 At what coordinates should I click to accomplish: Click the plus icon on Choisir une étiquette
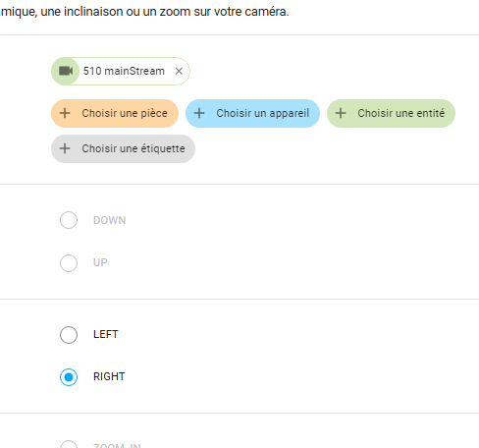tap(65, 148)
